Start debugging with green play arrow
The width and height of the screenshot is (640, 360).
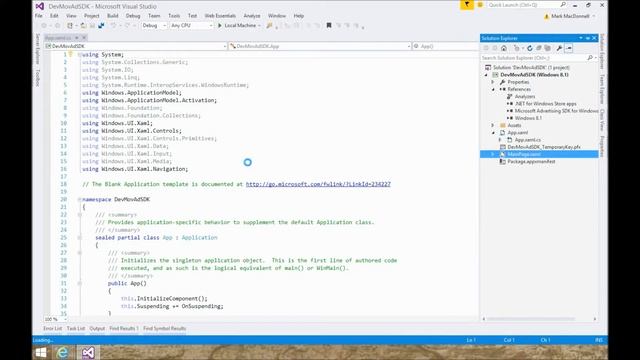(220, 25)
